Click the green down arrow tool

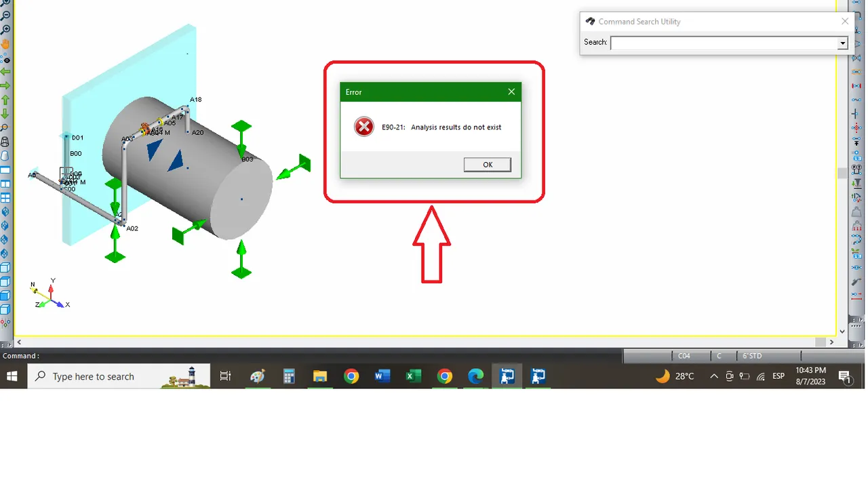[x=5, y=114]
